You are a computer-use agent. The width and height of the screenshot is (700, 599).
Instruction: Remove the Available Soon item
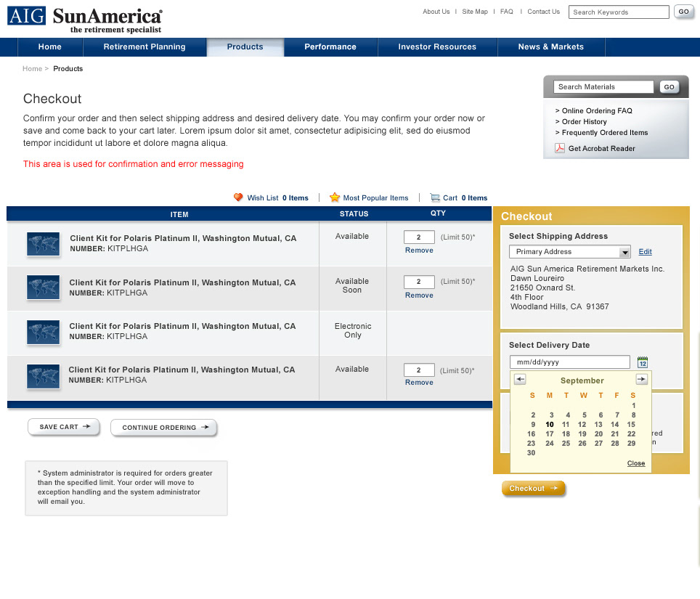(419, 296)
